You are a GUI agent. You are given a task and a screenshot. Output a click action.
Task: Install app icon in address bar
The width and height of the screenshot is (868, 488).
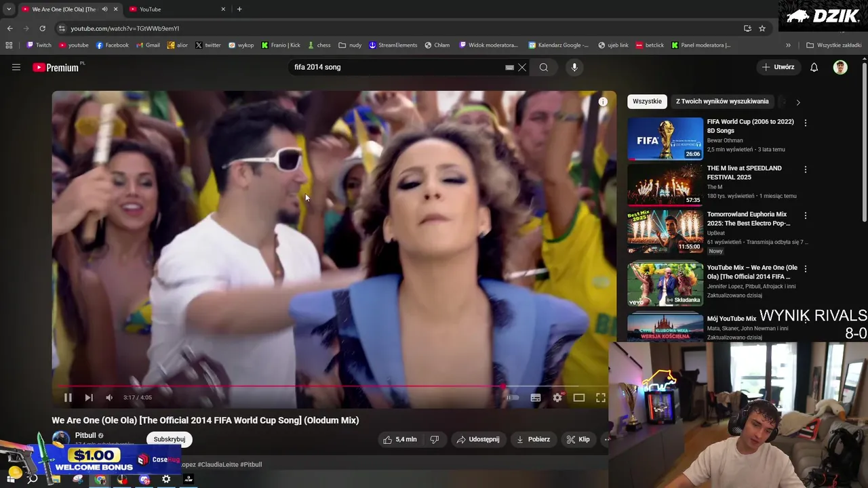coord(747,28)
